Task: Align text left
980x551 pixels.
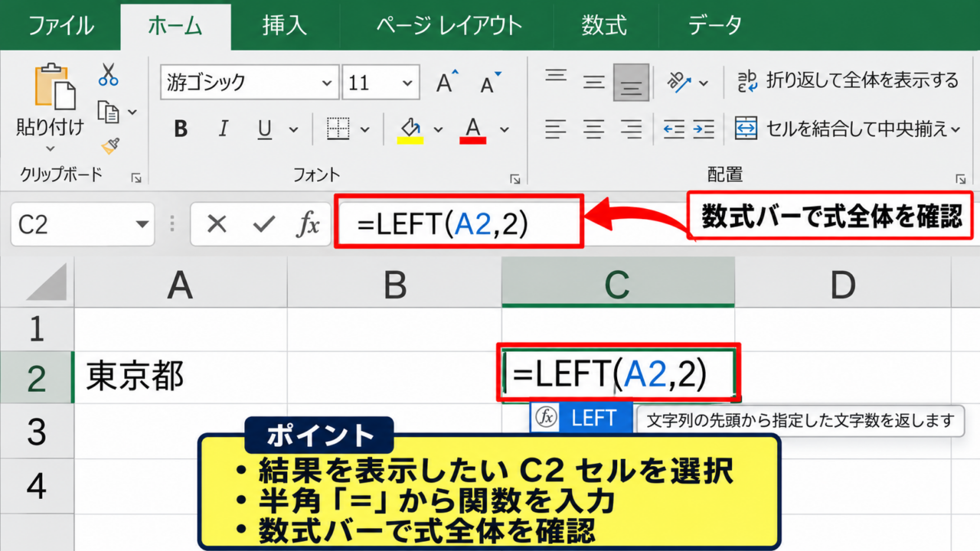Action: [x=557, y=129]
